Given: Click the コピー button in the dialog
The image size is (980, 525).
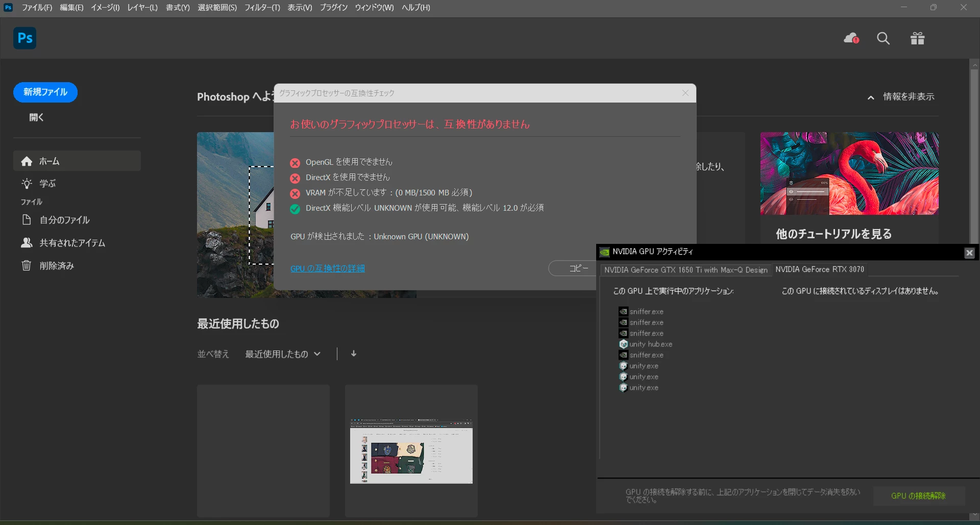Looking at the screenshot, I should pyautogui.click(x=573, y=268).
